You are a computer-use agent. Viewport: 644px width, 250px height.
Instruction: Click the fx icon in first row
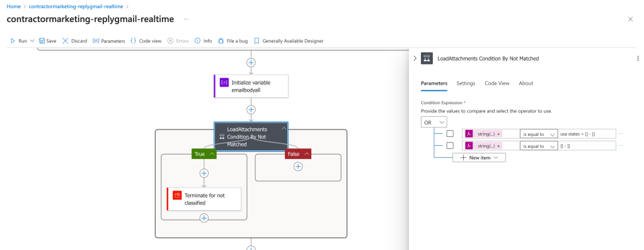click(469, 134)
